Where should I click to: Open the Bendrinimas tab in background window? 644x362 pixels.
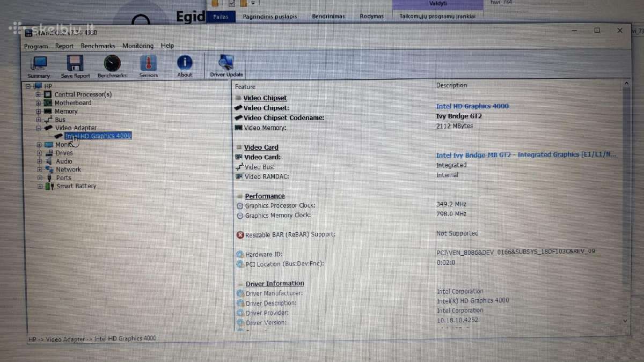(x=328, y=17)
